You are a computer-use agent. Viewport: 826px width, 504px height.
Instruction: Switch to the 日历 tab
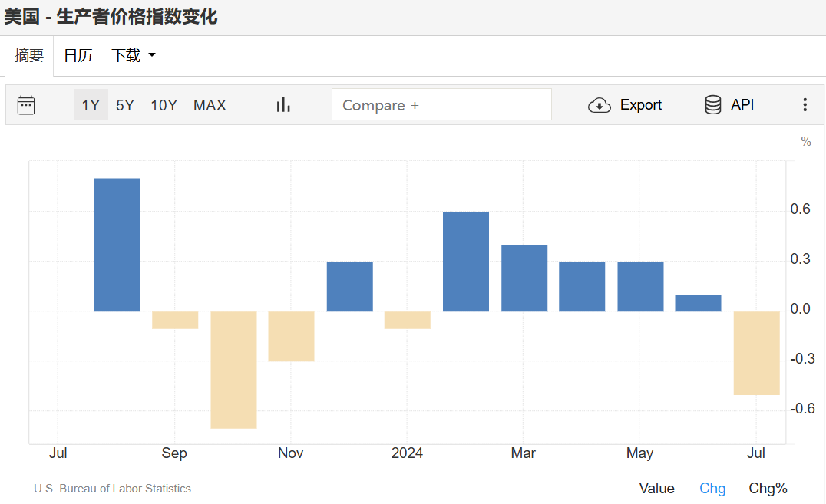coord(78,55)
